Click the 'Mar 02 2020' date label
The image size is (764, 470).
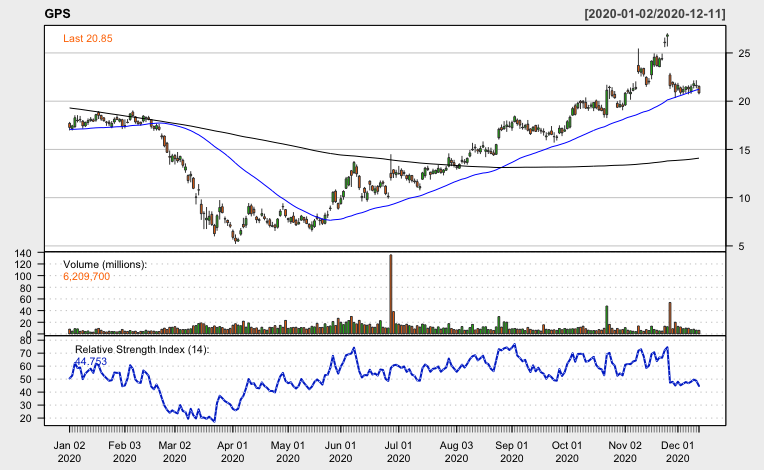pyautogui.click(x=174, y=451)
